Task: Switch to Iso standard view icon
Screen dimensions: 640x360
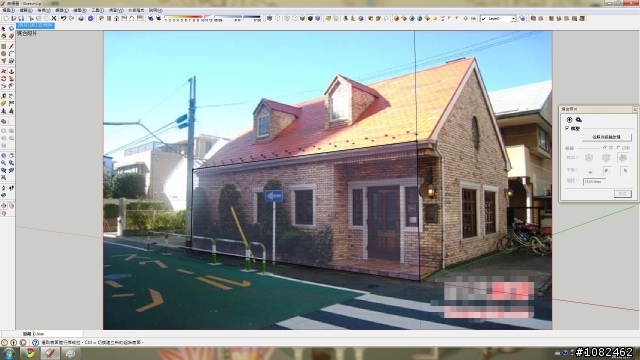Action: coord(101,18)
